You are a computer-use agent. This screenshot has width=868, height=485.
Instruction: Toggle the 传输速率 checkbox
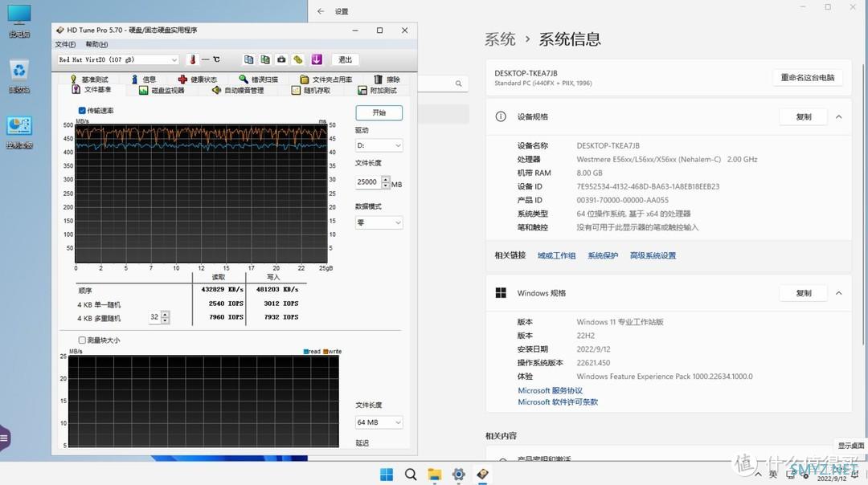pos(82,111)
